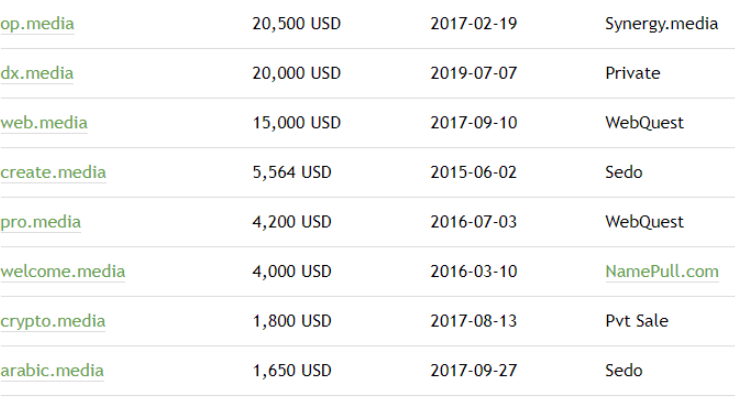Click the 2017-08-13 date cell

(x=473, y=321)
